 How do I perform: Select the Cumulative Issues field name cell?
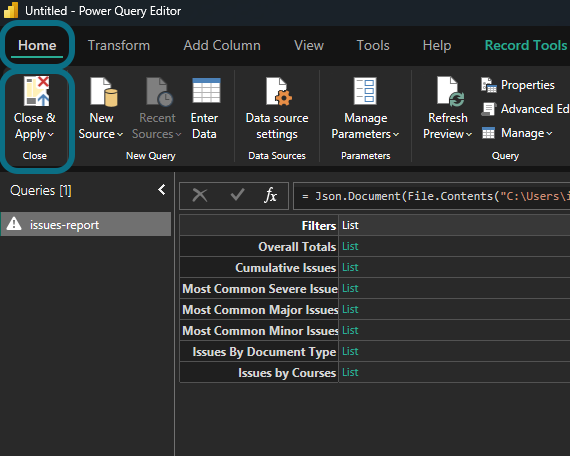[x=259, y=267]
